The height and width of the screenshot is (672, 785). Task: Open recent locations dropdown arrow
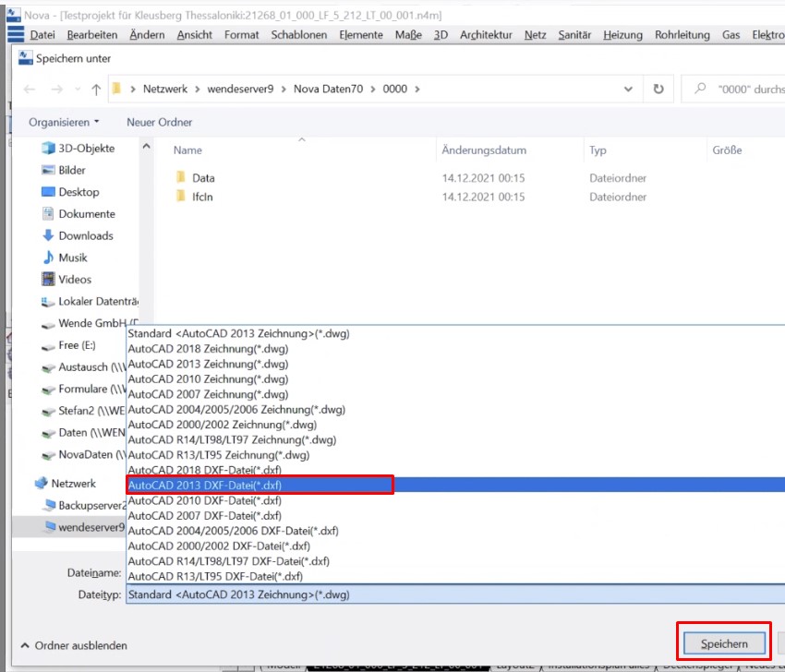click(x=78, y=89)
